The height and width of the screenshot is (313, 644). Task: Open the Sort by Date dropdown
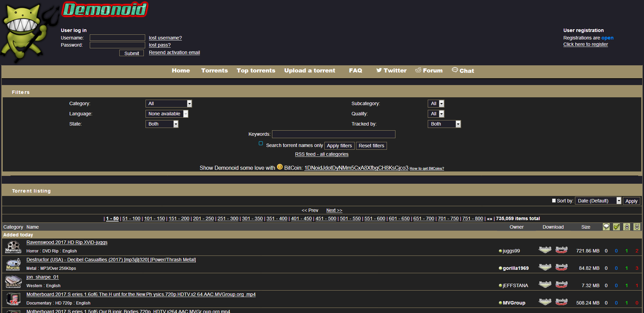click(x=598, y=200)
